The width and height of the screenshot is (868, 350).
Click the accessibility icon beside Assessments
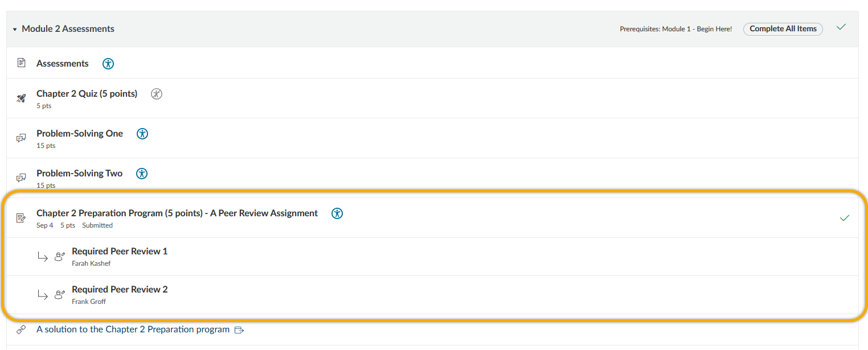(108, 64)
